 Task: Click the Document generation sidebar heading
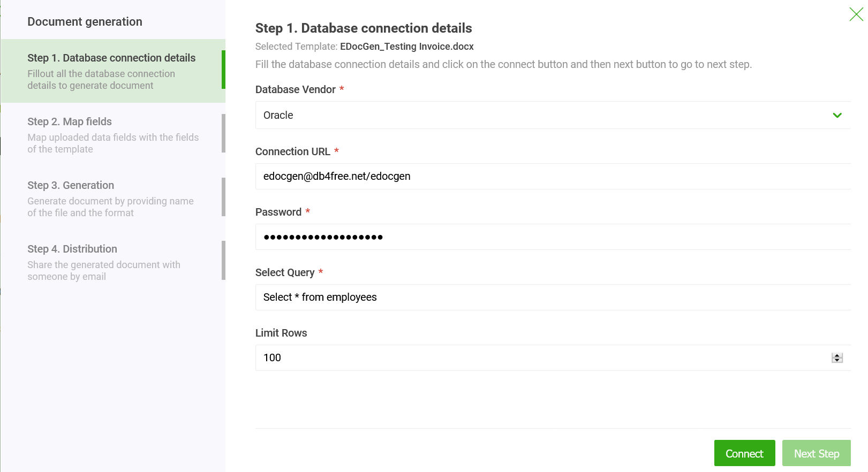(x=85, y=22)
